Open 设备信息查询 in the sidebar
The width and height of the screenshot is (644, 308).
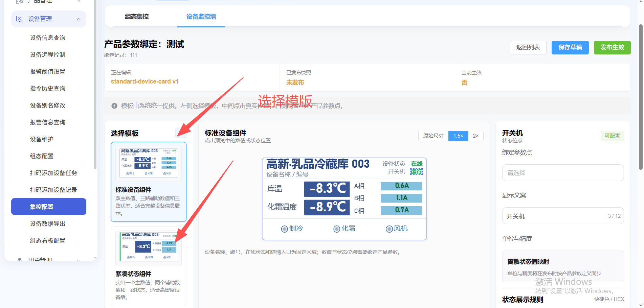pyautogui.click(x=48, y=38)
